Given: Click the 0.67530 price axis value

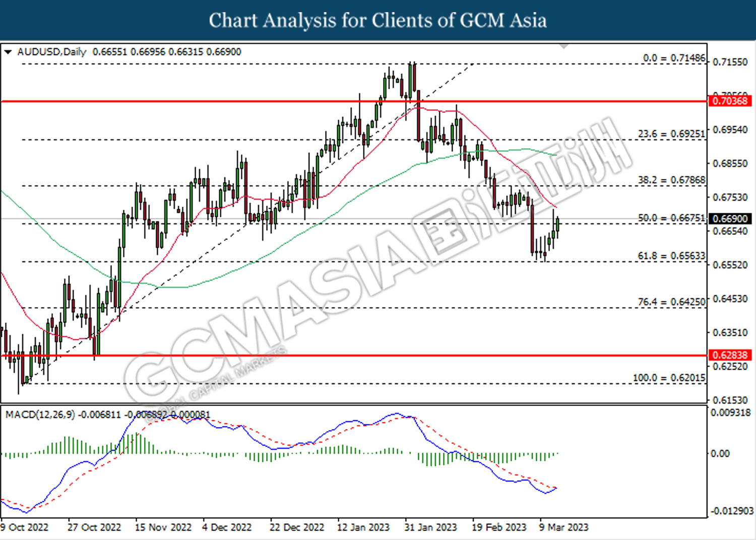Looking at the screenshot, I should click(x=730, y=197).
